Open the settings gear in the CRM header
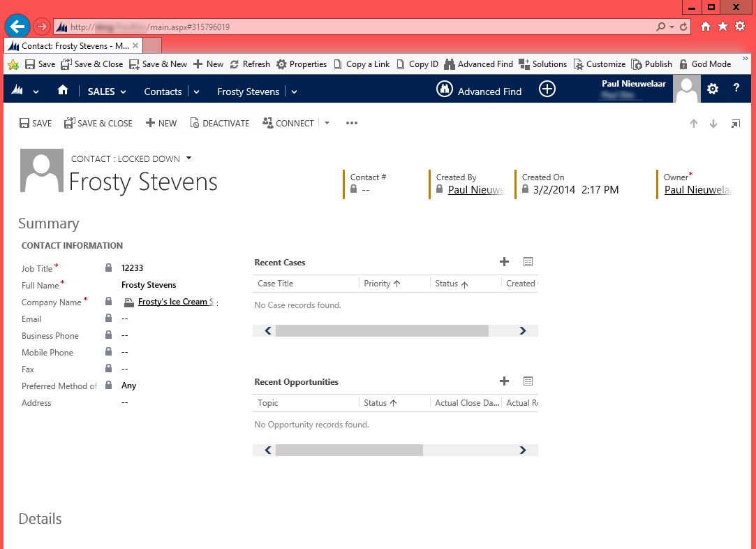The height and width of the screenshot is (549, 756). click(712, 89)
